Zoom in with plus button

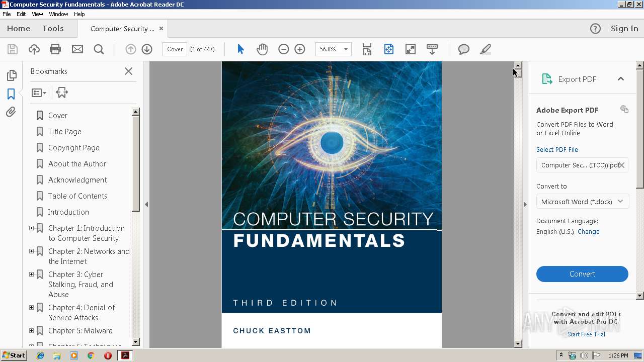tap(300, 49)
